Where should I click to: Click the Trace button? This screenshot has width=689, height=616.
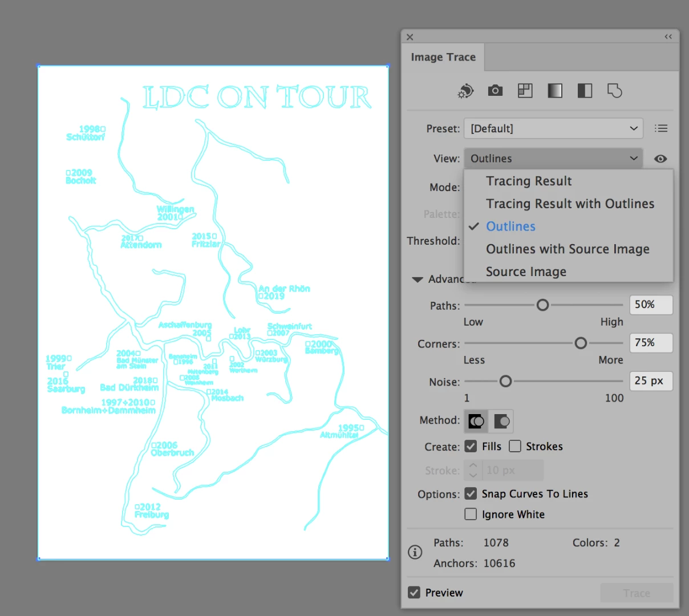pos(637,593)
